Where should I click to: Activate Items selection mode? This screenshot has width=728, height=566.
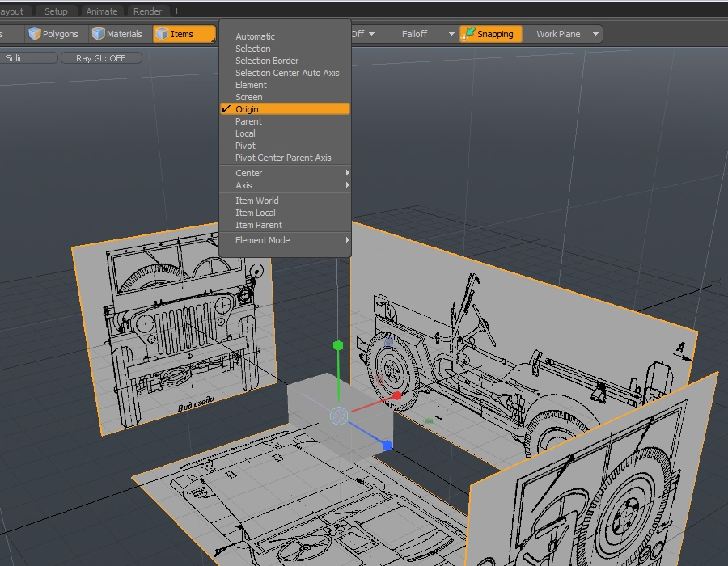[x=184, y=34]
